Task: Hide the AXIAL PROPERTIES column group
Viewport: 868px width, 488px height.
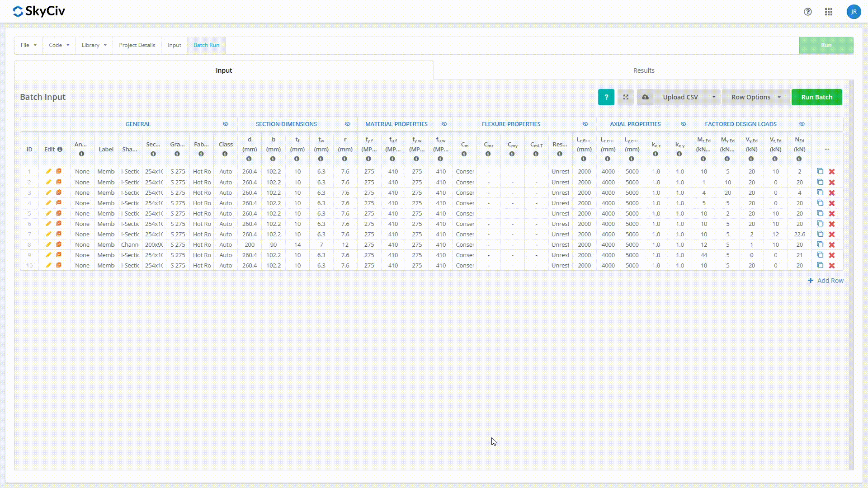Action: (684, 124)
